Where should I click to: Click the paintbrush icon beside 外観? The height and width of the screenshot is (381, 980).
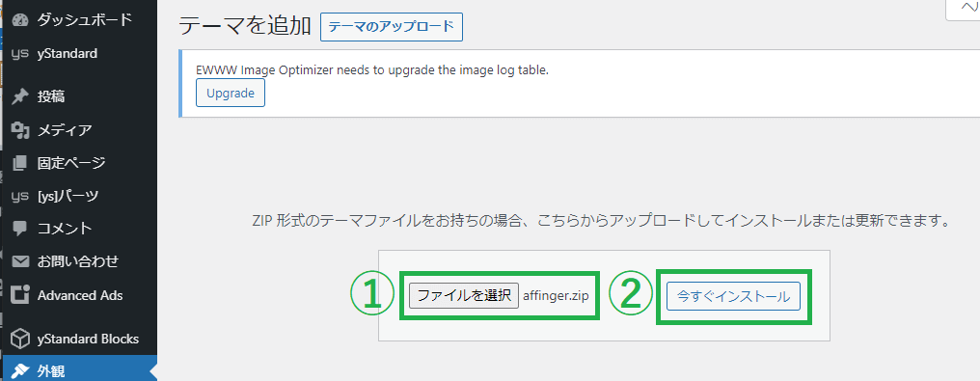20,371
